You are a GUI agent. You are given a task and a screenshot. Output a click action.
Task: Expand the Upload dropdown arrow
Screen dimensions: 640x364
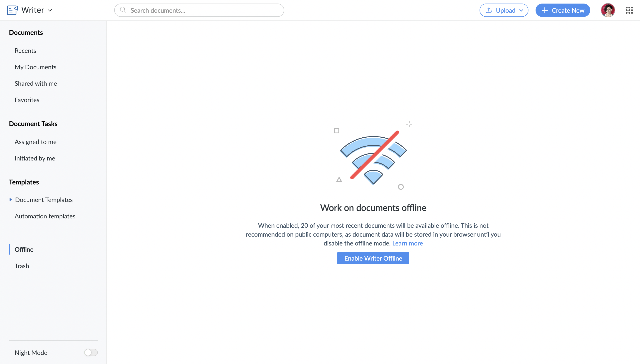(x=521, y=10)
